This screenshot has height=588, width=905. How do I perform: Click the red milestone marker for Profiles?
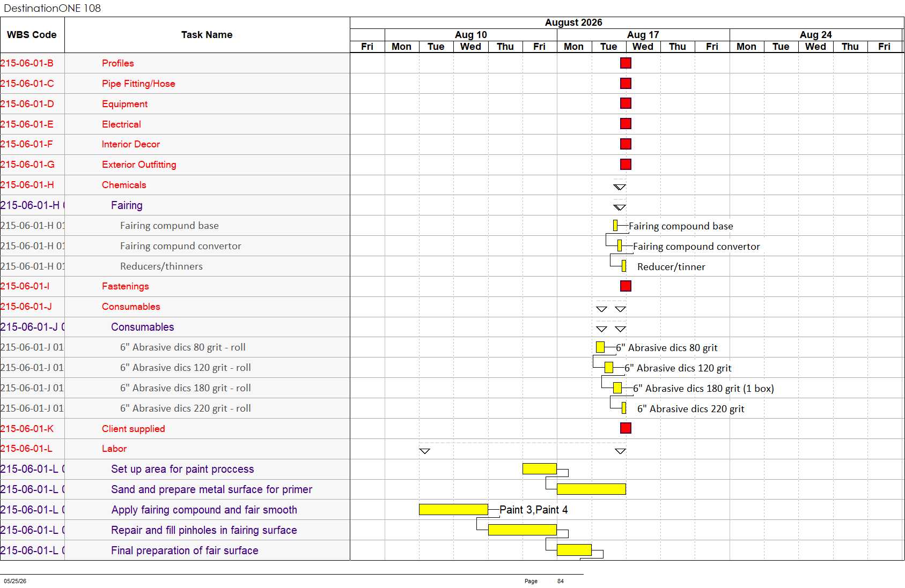pyautogui.click(x=626, y=63)
